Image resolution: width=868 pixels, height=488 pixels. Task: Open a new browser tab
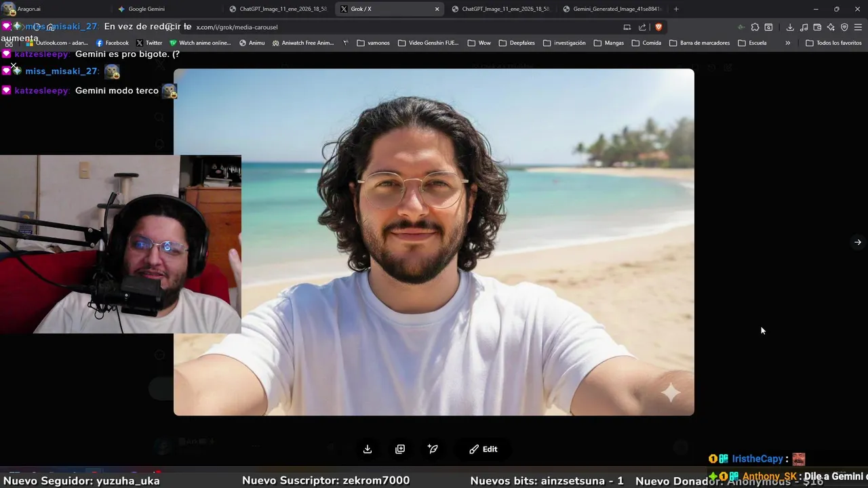tap(676, 9)
